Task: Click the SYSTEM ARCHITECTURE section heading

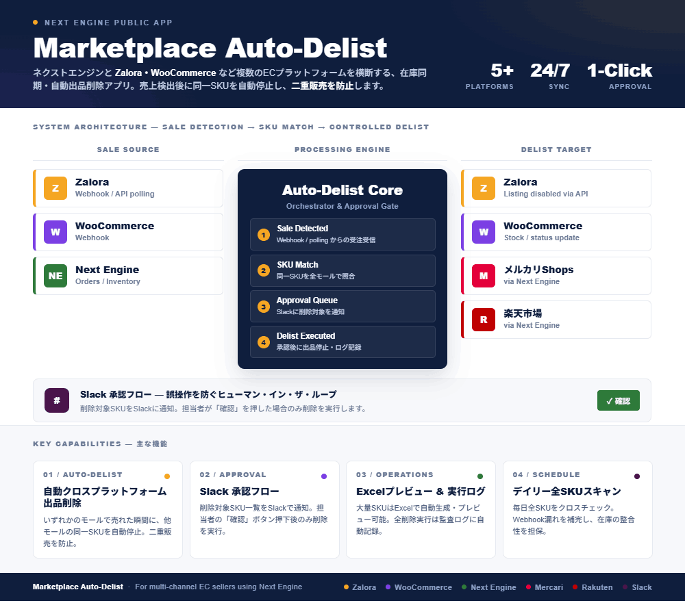Action: tap(231, 127)
